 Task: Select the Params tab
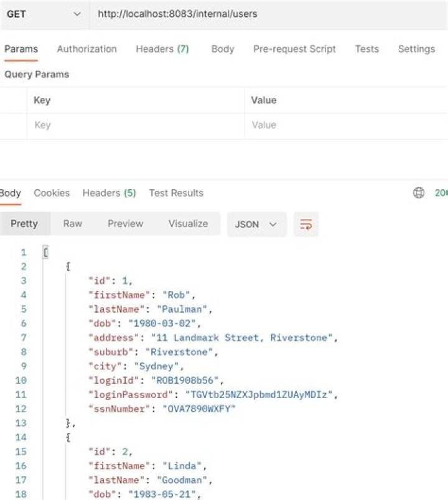coord(21,49)
